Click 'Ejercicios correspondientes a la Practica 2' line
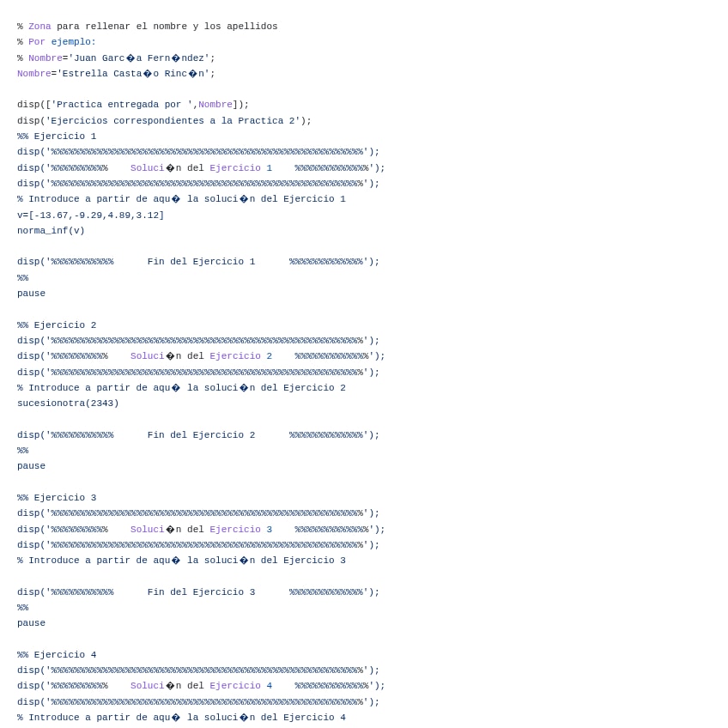728x728 pixels. tap(164, 121)
